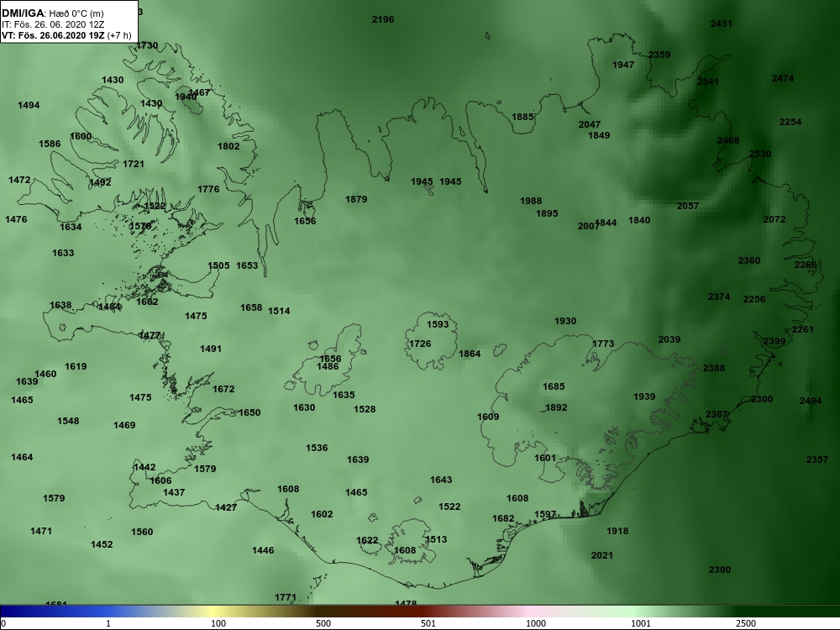Click the map value 1930
This screenshot has height=630, width=840.
coord(565,321)
